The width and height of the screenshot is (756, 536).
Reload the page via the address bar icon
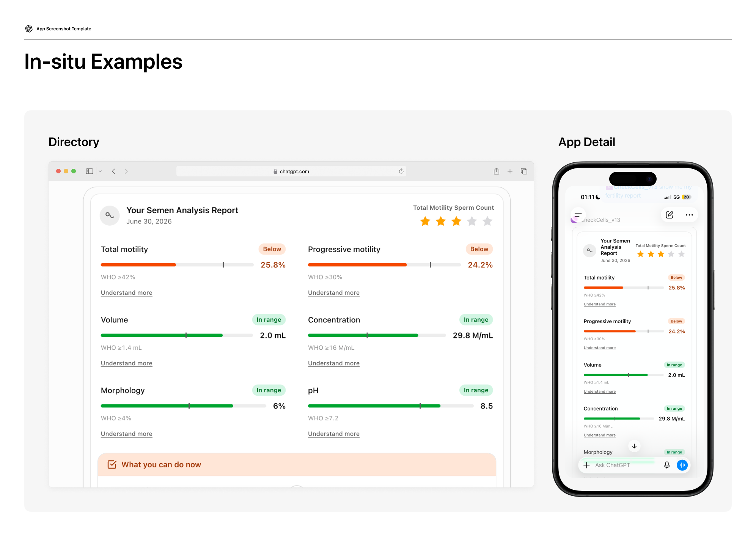pyautogui.click(x=401, y=171)
